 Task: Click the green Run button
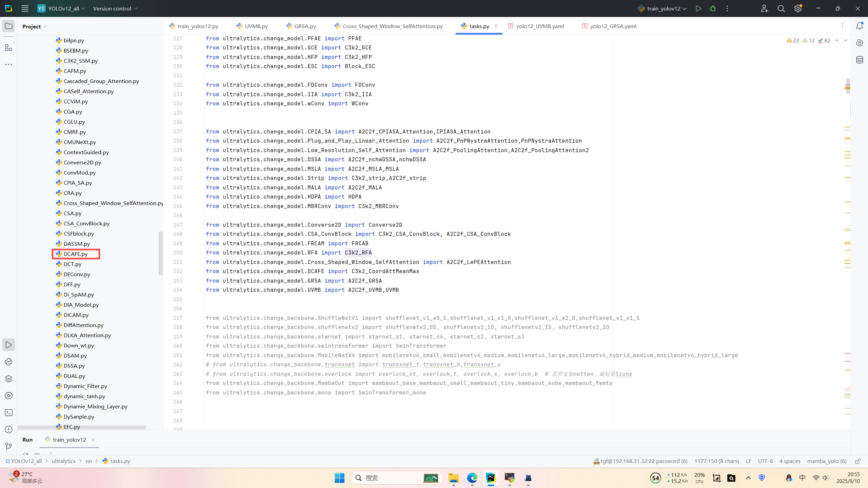pyautogui.click(x=698, y=8)
